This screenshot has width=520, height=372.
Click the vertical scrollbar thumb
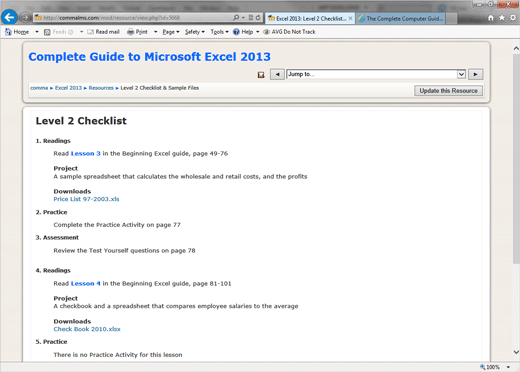pyautogui.click(x=516, y=158)
